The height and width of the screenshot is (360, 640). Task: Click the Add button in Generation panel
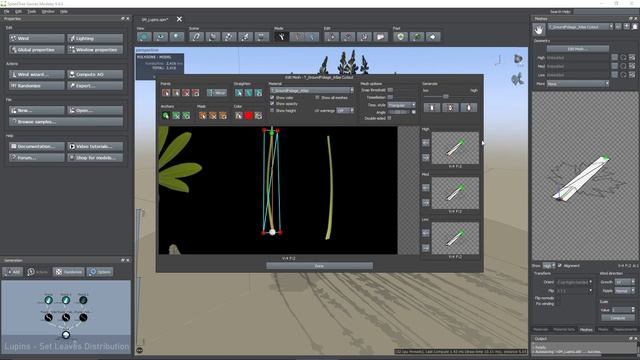[13, 272]
